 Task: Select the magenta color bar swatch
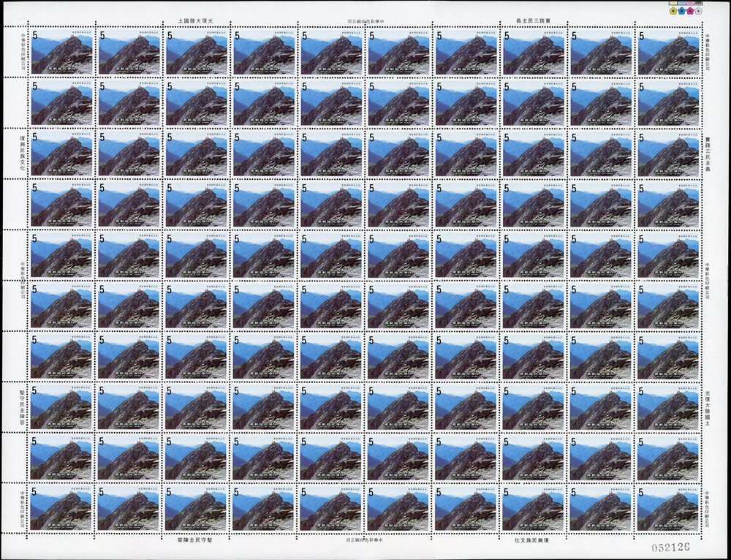point(690,3)
